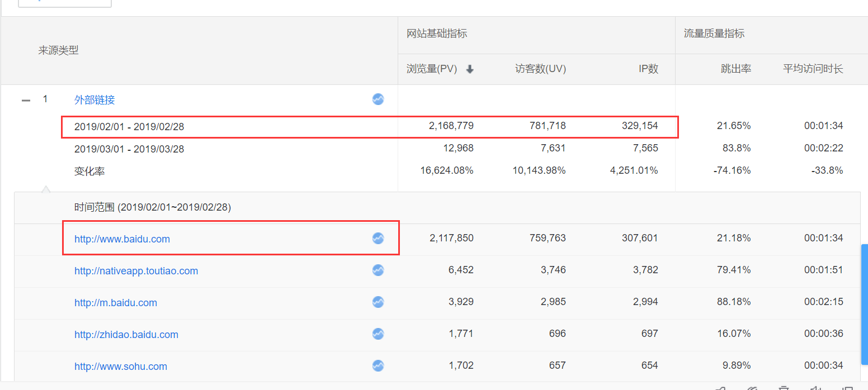Click trend icon for www.sohu.com row

click(x=378, y=366)
